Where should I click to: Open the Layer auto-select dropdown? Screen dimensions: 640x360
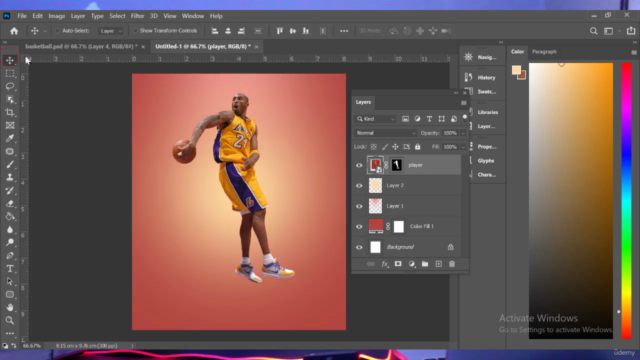(110, 31)
